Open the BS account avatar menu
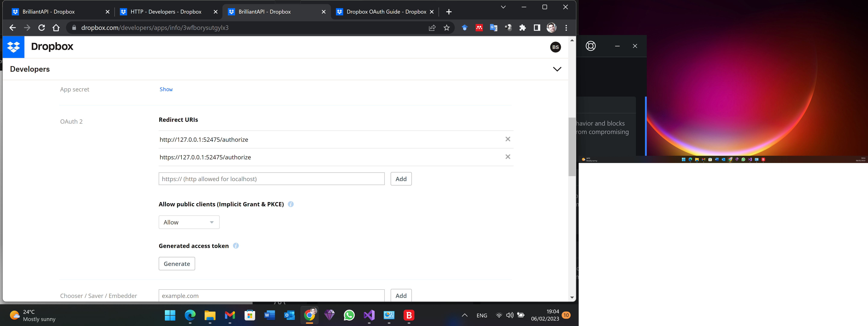 pyautogui.click(x=555, y=47)
